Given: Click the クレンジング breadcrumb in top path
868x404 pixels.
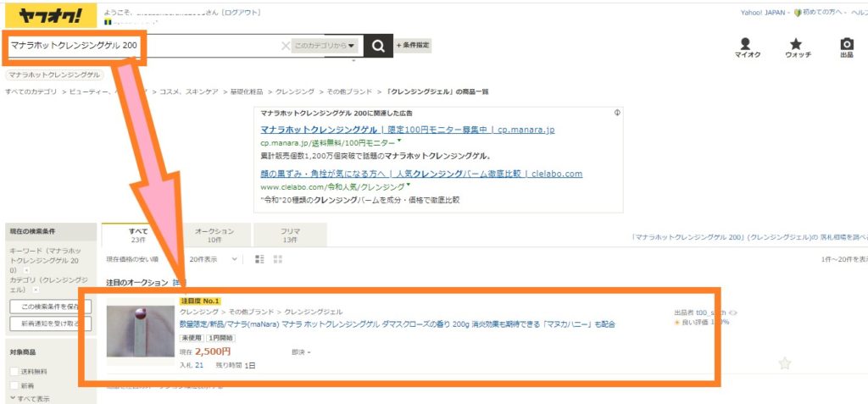Looking at the screenshot, I should pyautogui.click(x=295, y=91).
